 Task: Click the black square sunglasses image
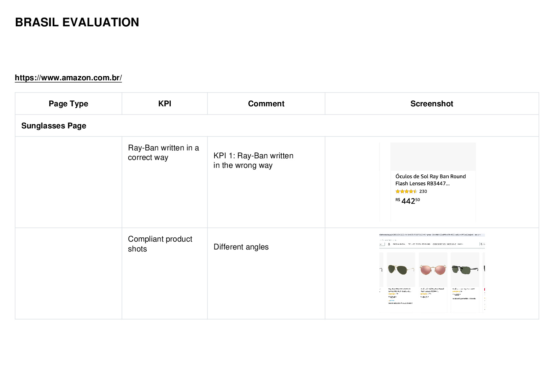click(465, 270)
